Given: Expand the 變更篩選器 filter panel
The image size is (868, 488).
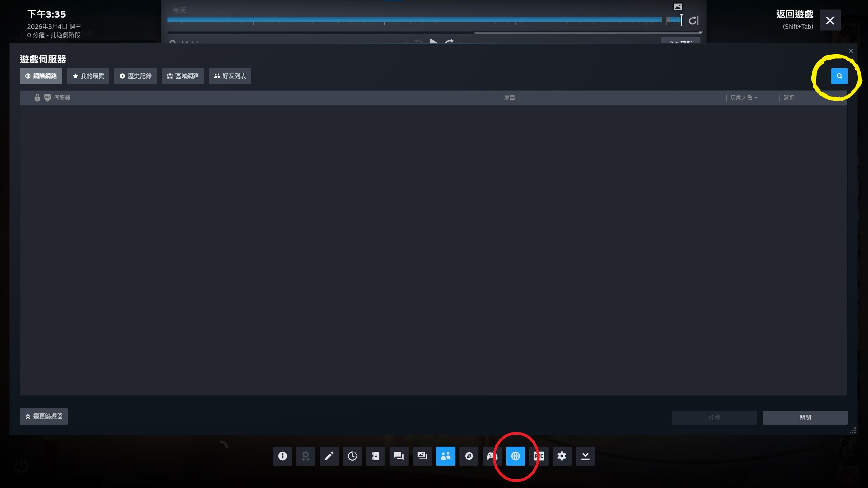Looking at the screenshot, I should click(44, 416).
